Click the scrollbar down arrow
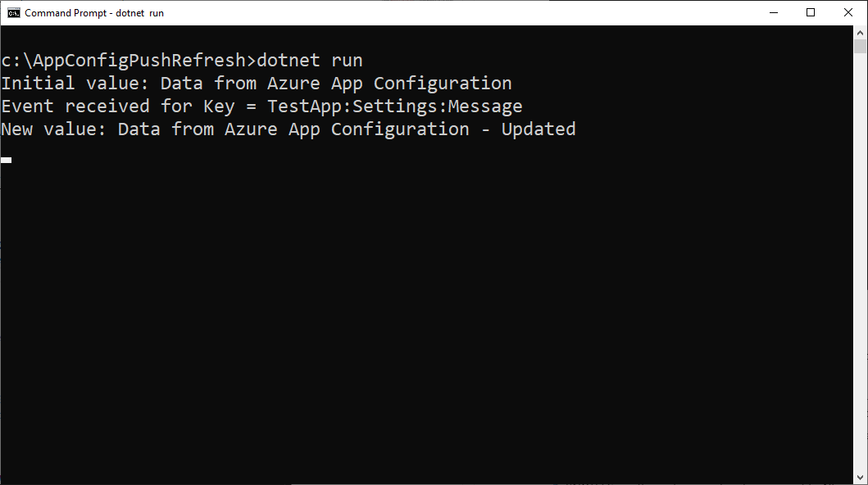 point(860,478)
